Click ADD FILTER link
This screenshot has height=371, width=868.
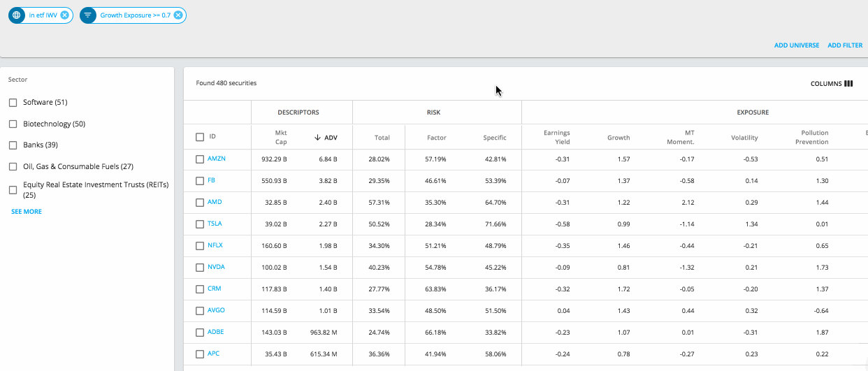click(x=845, y=45)
